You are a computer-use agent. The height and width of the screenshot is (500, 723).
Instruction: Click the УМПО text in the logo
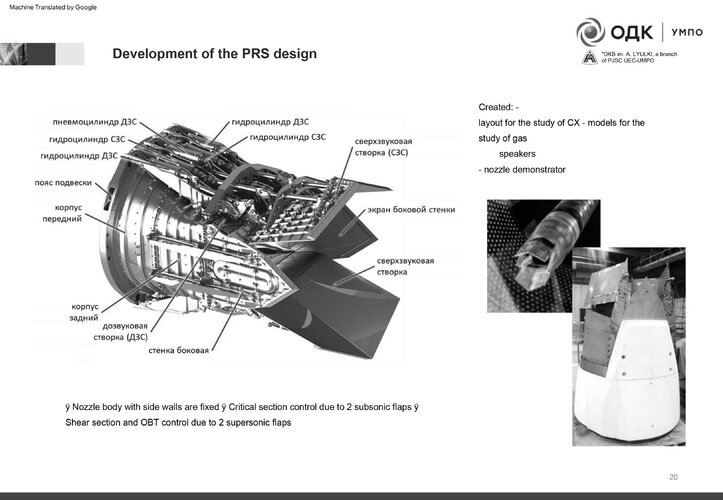[687, 32]
